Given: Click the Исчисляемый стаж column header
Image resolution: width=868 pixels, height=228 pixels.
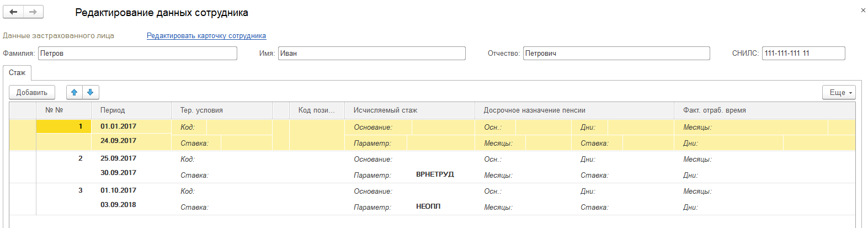Looking at the screenshot, I should click(x=385, y=110).
